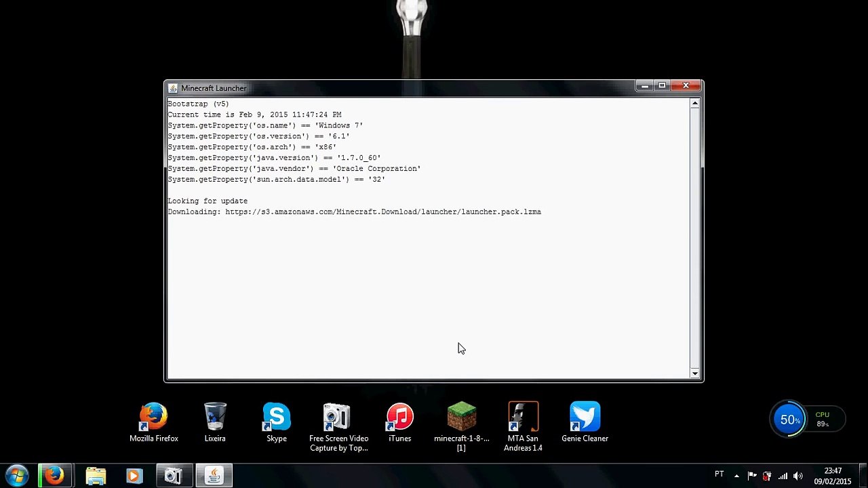Image resolution: width=868 pixels, height=488 pixels.
Task: Click the Minecraft Launcher title bar text
Action: click(214, 88)
